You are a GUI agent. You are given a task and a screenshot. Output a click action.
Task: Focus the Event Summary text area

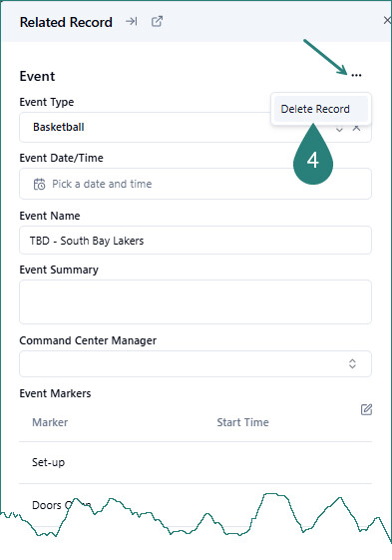point(196,302)
